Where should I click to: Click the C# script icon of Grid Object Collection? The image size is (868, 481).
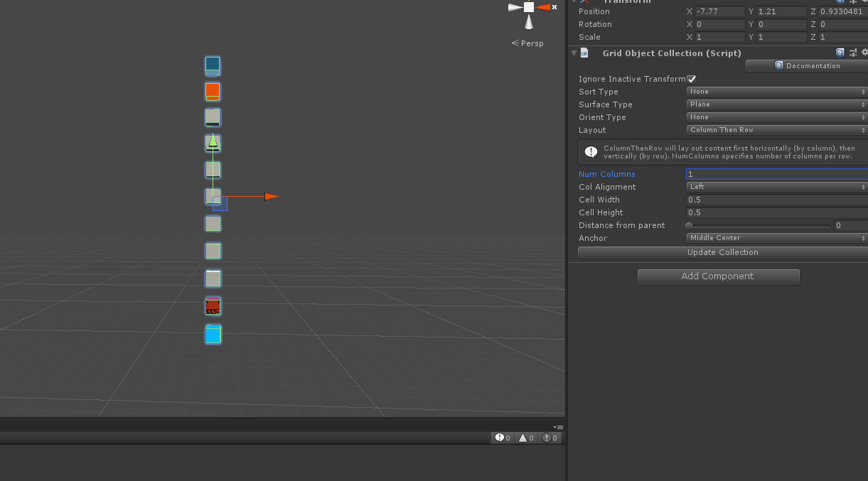(x=584, y=53)
